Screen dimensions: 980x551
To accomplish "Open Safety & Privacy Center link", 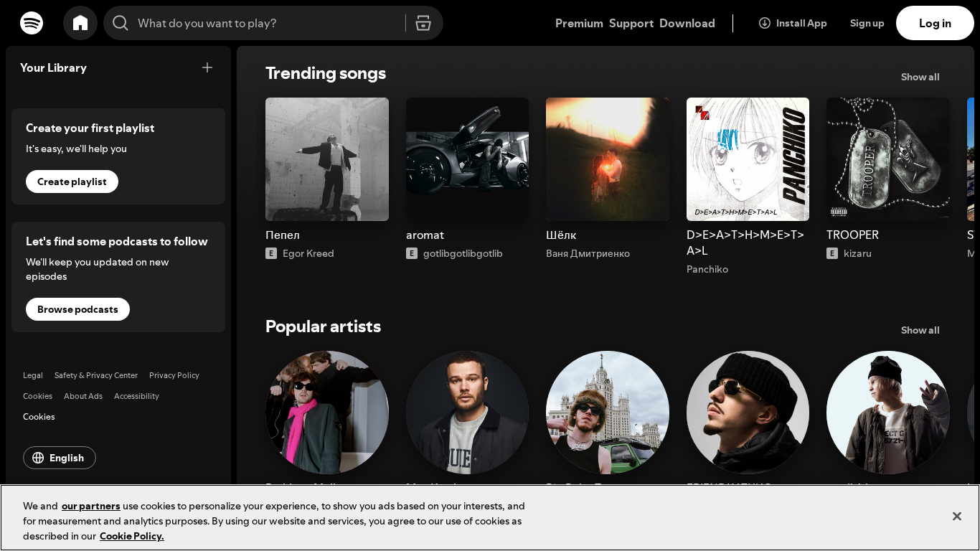I will click(x=96, y=375).
